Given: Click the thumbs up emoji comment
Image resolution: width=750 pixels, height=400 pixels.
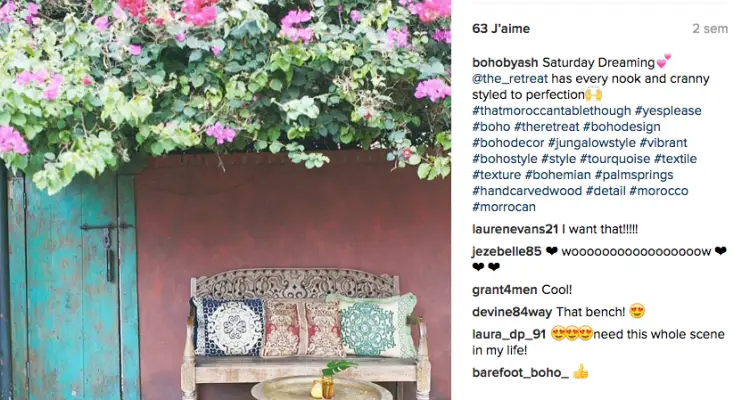Looking at the screenshot, I should pyautogui.click(x=581, y=372).
